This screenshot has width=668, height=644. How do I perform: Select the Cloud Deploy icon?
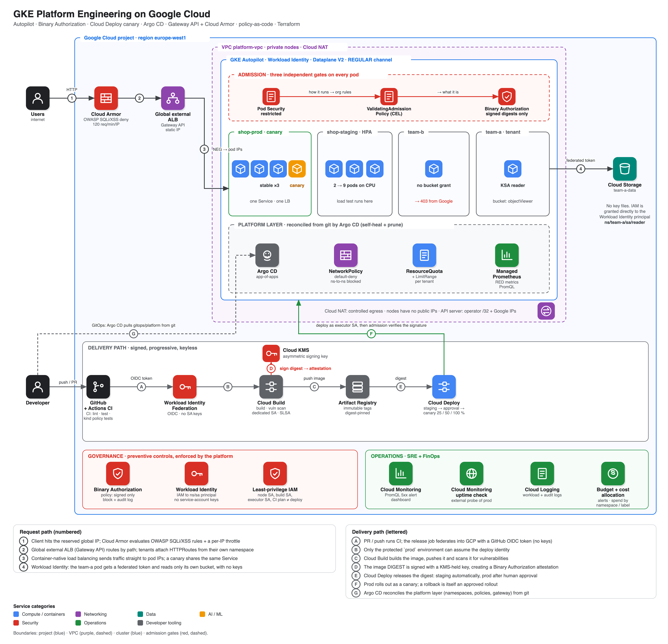point(444,387)
